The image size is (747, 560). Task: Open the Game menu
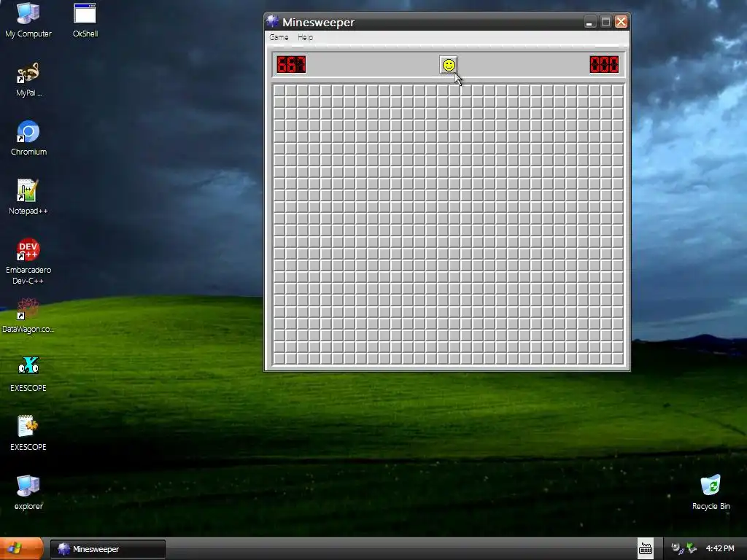pos(279,37)
